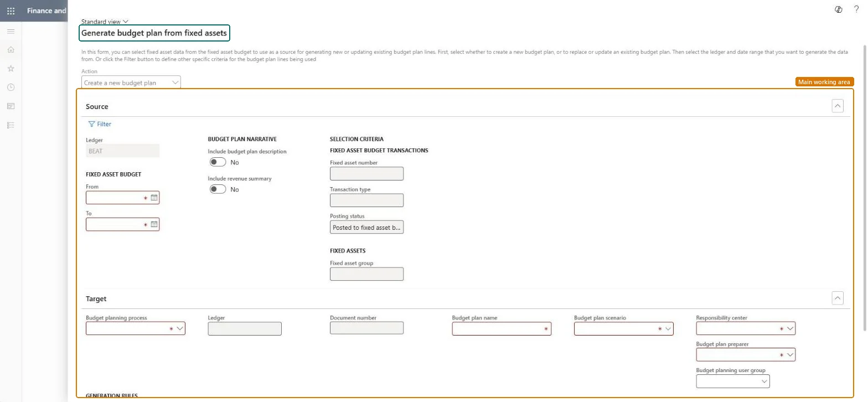Image resolution: width=868 pixels, height=402 pixels.
Task: Click the Budget plan name field
Action: [502, 329]
